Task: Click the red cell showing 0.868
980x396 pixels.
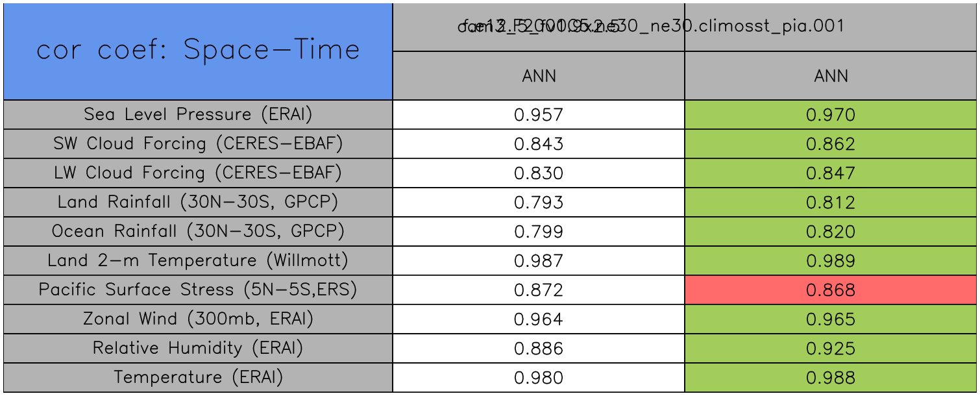Action: pos(831,290)
